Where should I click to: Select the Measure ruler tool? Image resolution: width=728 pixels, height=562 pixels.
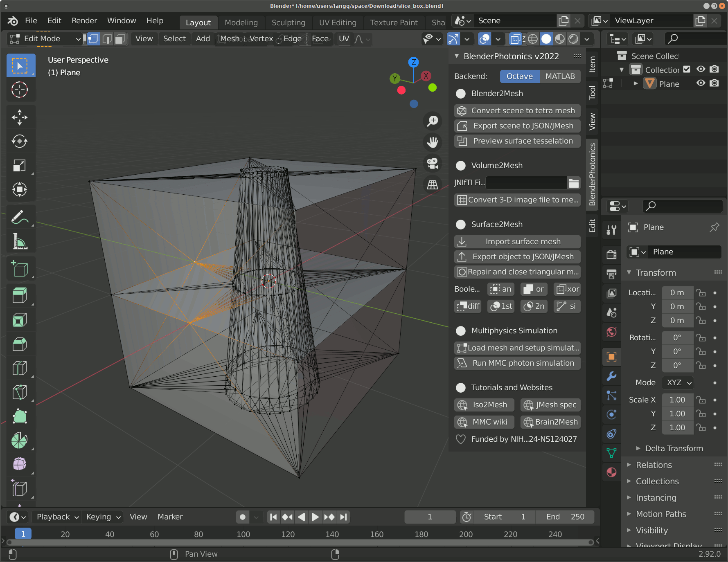coord(20,241)
